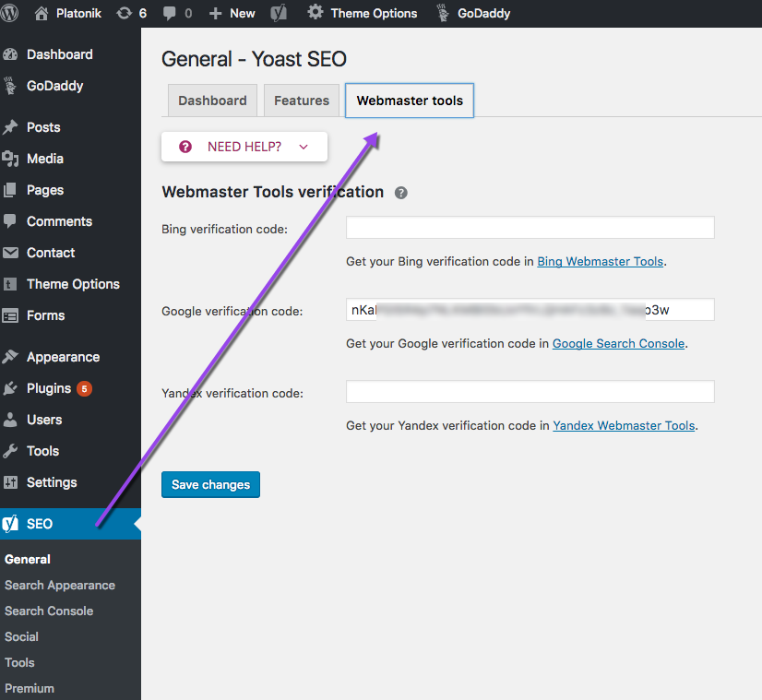Click the comments bubble icon in admin bar

[x=170, y=13]
